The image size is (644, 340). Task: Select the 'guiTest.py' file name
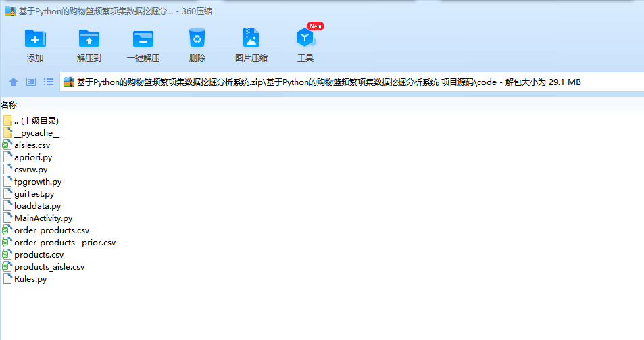[34, 194]
